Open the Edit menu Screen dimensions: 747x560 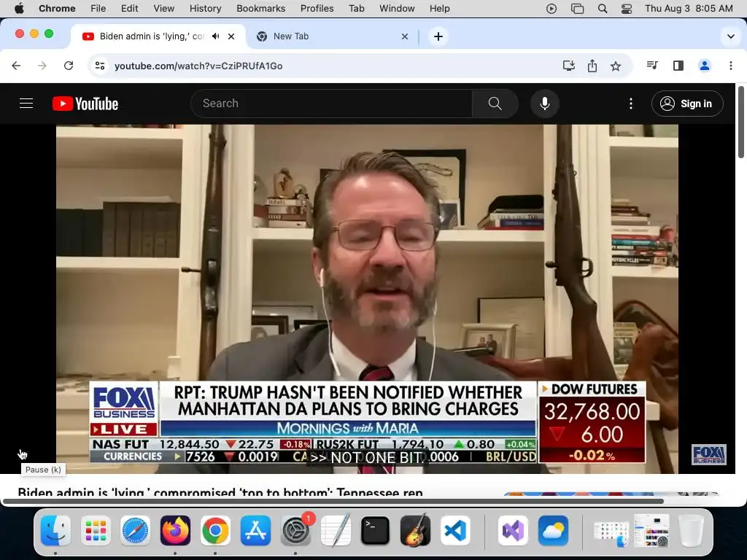tap(129, 9)
